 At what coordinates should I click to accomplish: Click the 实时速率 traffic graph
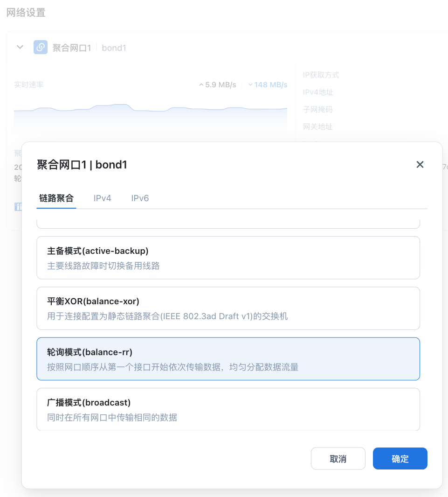pos(151,119)
